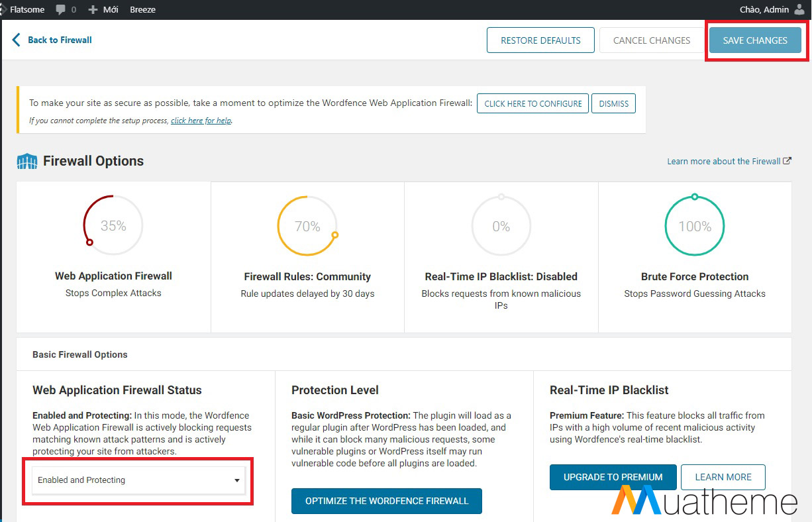Click "Stops Complex Attacks" description text
812x522 pixels.
[x=113, y=293]
